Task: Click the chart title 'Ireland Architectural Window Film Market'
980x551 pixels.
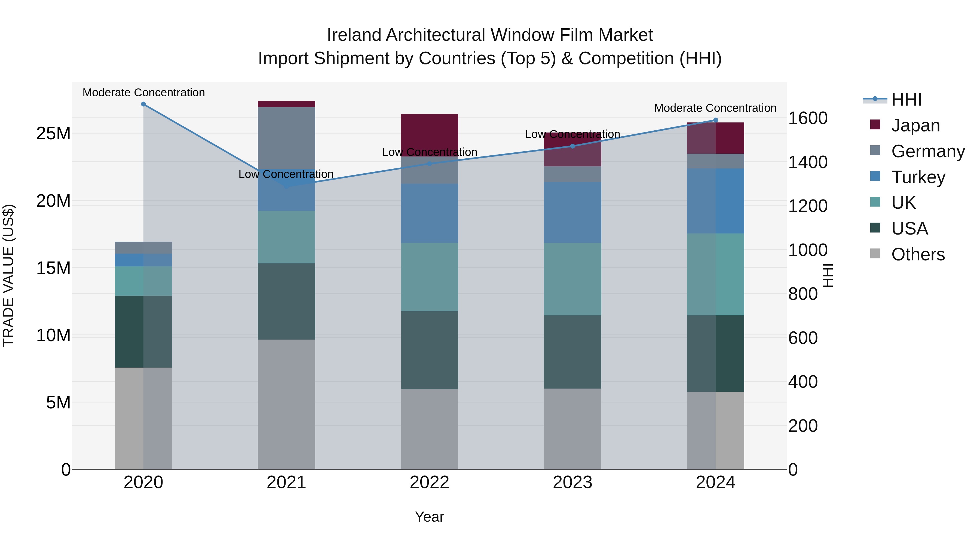Action: coord(490,35)
